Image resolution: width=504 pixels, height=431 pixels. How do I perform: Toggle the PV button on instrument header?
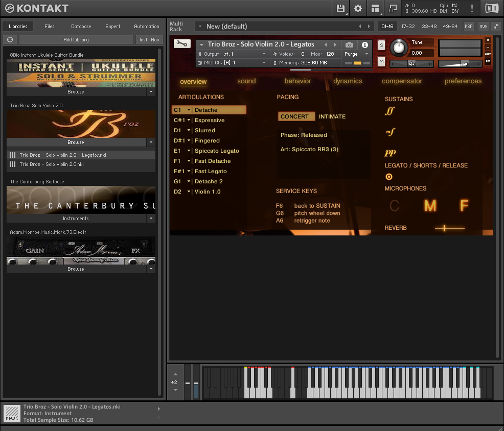(x=488, y=61)
